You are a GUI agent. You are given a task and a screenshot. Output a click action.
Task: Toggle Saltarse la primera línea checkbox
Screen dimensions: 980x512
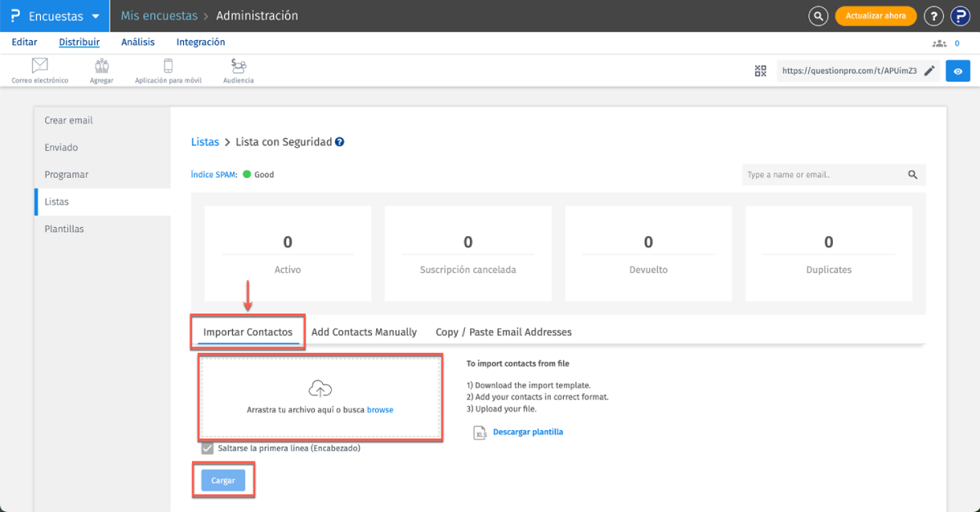pyautogui.click(x=208, y=448)
